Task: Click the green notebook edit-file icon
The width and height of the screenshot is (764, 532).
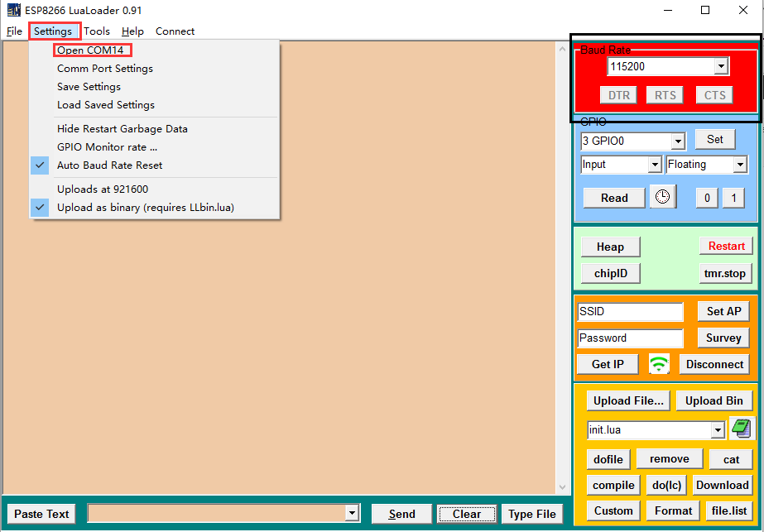Action: [742, 429]
